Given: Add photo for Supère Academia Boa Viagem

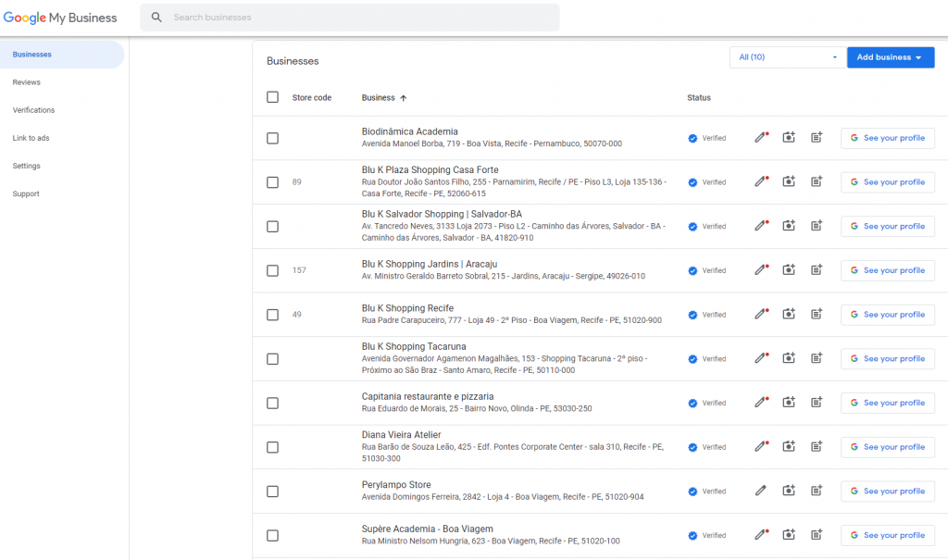Looking at the screenshot, I should tap(789, 535).
